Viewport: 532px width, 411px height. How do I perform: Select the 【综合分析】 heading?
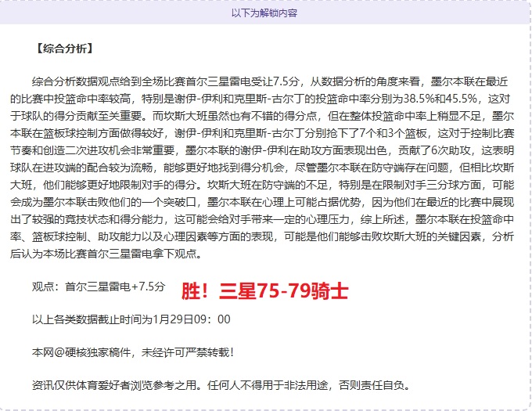(x=64, y=49)
